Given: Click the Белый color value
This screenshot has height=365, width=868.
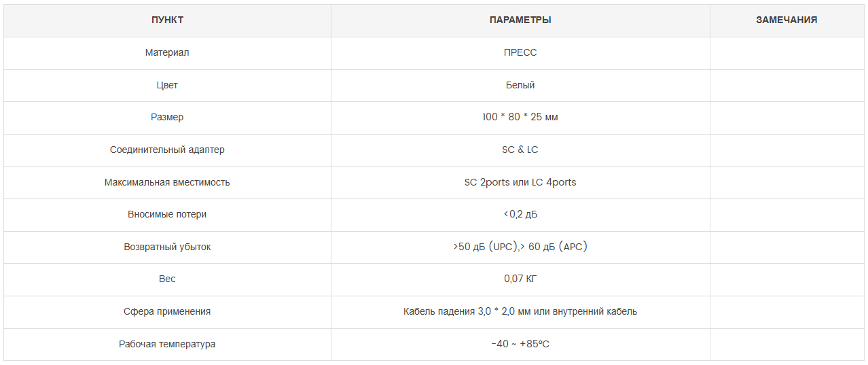Looking at the screenshot, I should (x=520, y=85).
